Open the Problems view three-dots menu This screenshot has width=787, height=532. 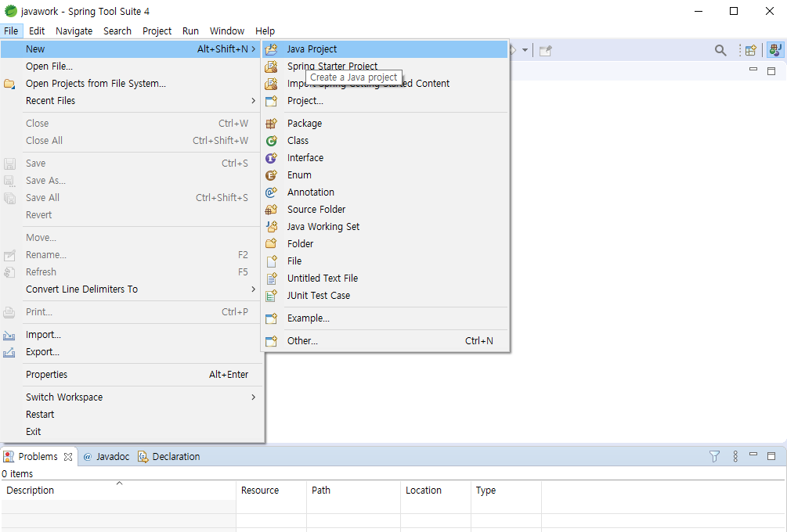pos(735,456)
